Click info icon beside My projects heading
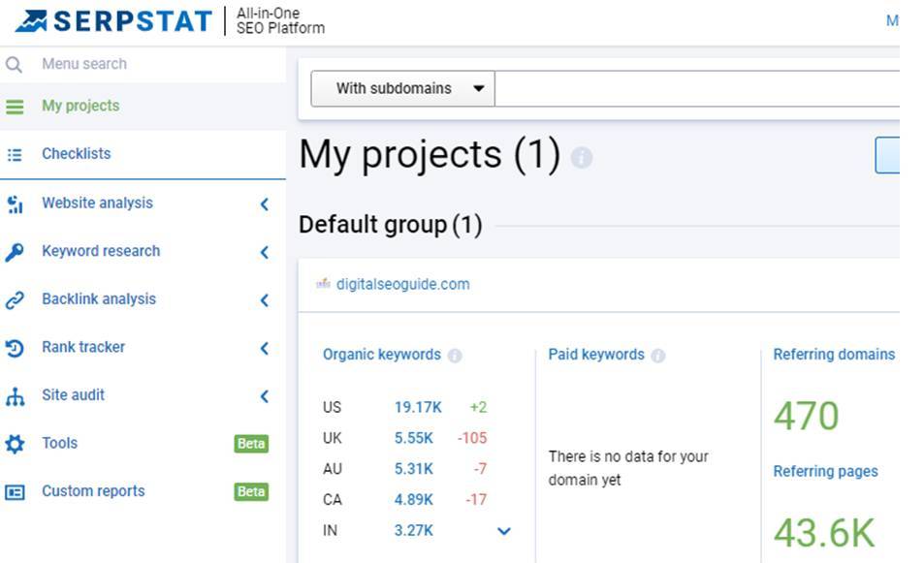 (x=582, y=157)
